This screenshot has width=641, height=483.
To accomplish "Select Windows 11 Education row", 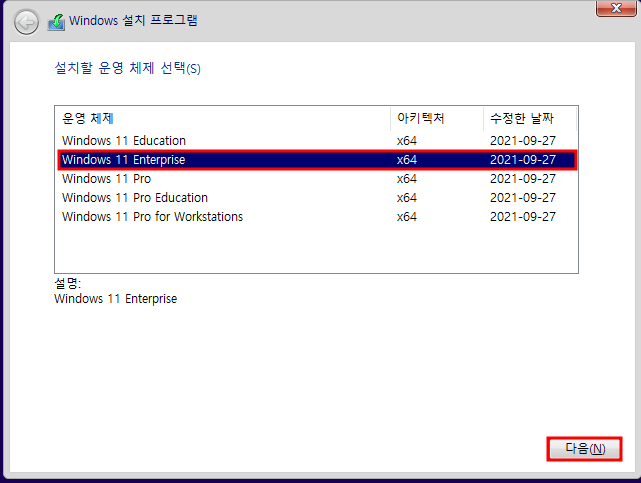I will click(317, 141).
